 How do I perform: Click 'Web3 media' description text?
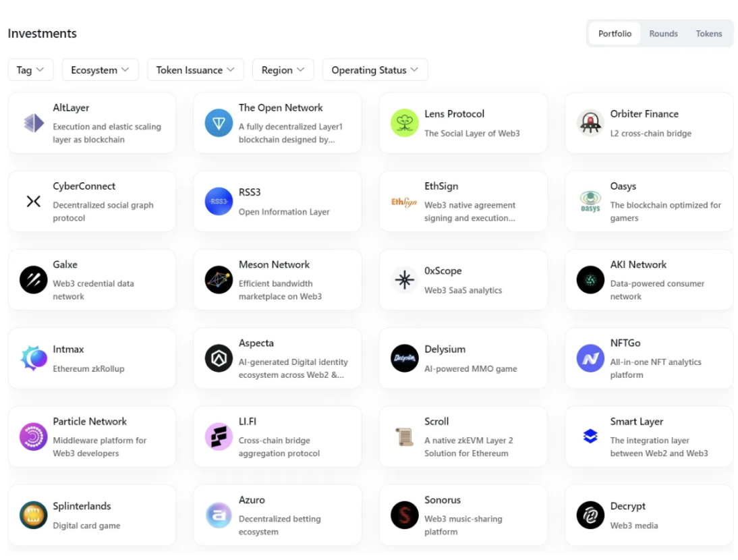(634, 526)
